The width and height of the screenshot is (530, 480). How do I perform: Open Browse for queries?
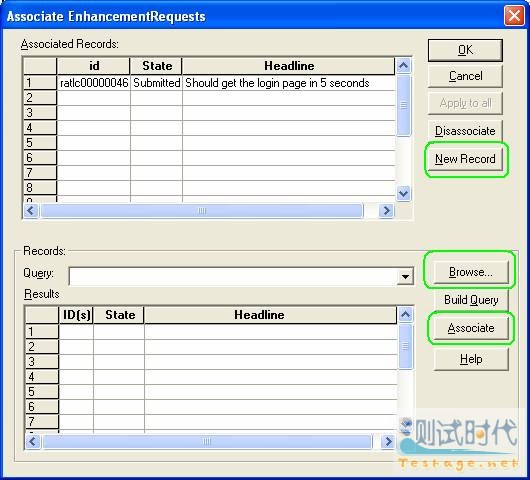[x=471, y=272]
